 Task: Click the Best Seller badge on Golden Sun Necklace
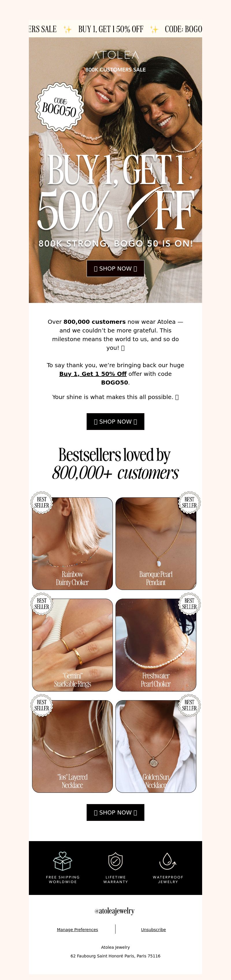[189, 705]
